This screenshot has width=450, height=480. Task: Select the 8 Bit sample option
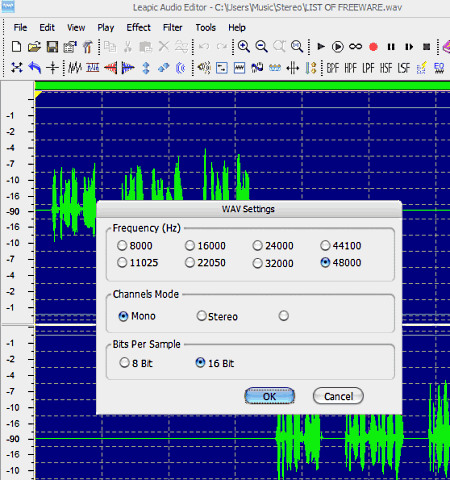pos(136,363)
